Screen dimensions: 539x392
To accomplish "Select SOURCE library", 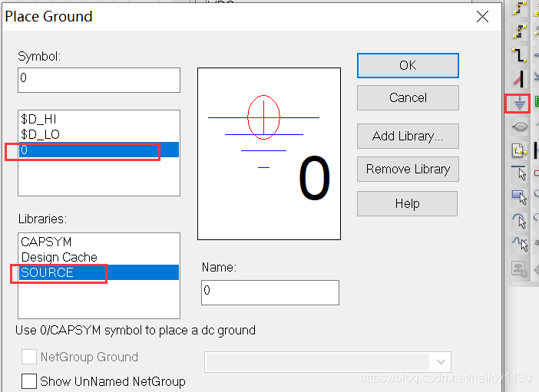I will tap(99, 272).
